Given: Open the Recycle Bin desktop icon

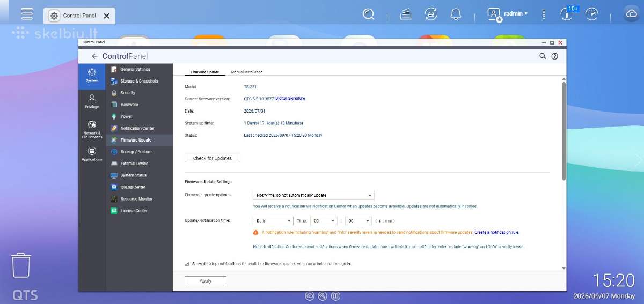Looking at the screenshot, I should click(21, 266).
